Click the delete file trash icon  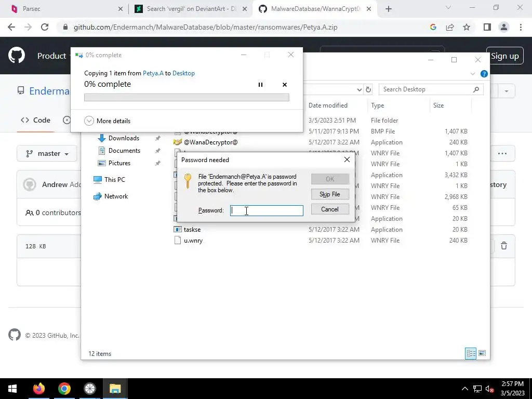(x=504, y=246)
